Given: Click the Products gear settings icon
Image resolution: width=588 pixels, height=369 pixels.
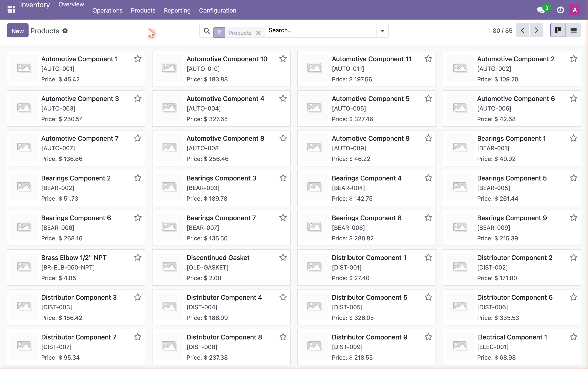Looking at the screenshot, I should [65, 31].
